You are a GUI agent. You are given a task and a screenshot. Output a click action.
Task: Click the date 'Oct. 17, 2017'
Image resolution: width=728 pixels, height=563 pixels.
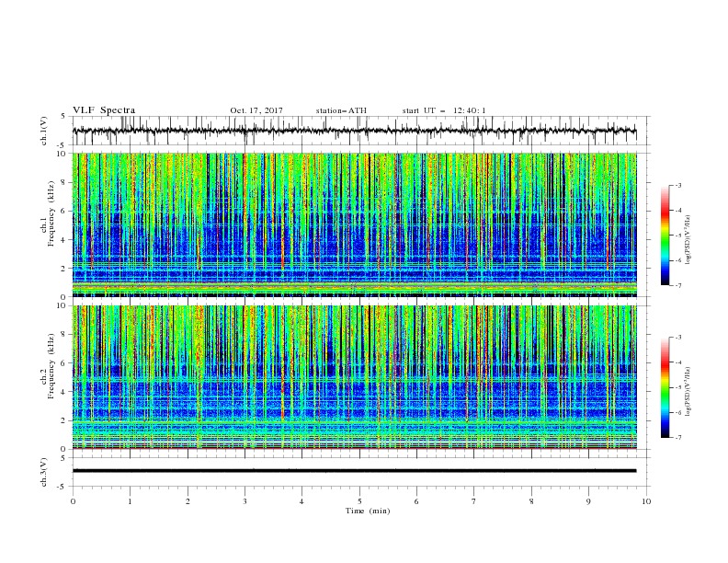pos(256,110)
